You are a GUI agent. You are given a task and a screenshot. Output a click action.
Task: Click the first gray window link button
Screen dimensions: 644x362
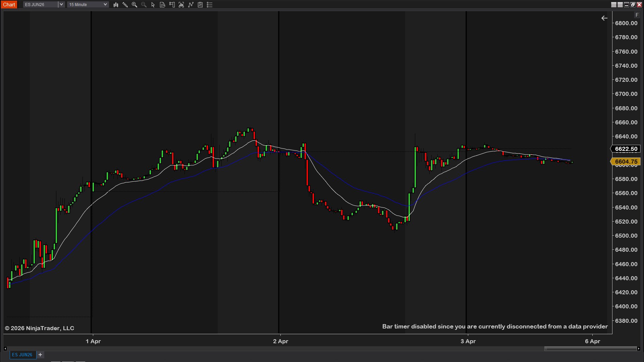pyautogui.click(x=614, y=5)
